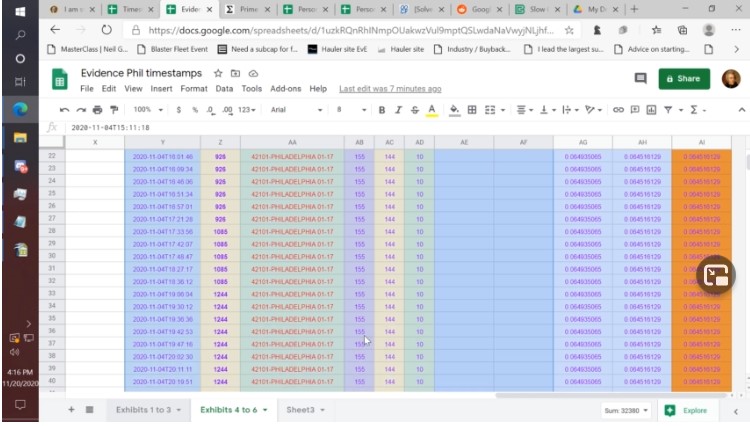Open the Help menu

click(x=318, y=88)
